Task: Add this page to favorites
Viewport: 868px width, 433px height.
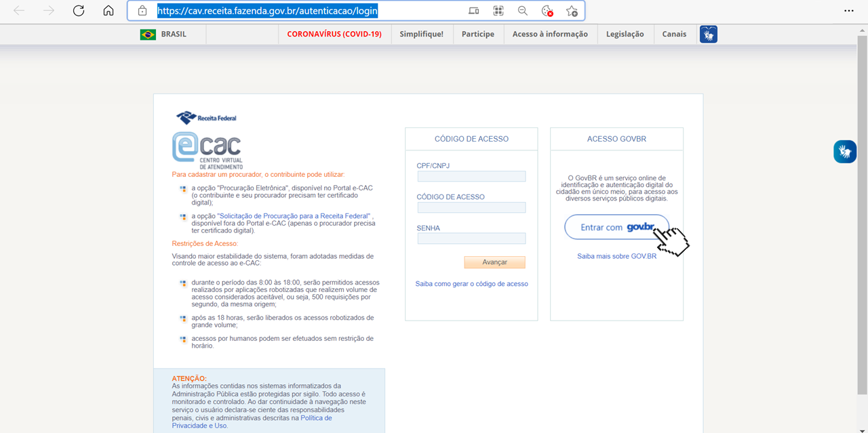Action: [x=572, y=11]
